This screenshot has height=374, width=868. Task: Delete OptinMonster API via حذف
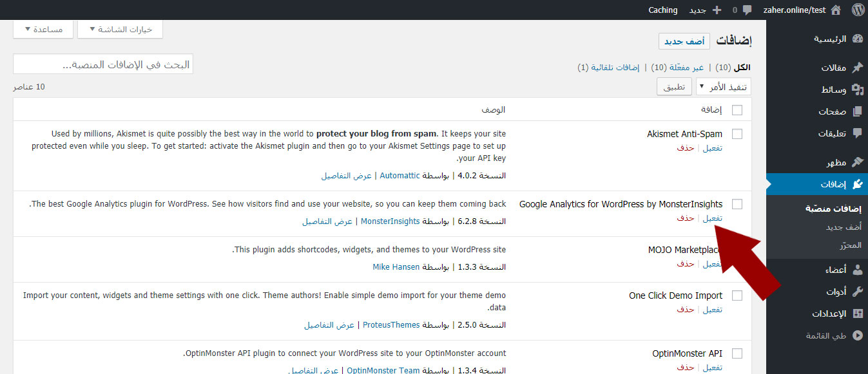tap(686, 368)
